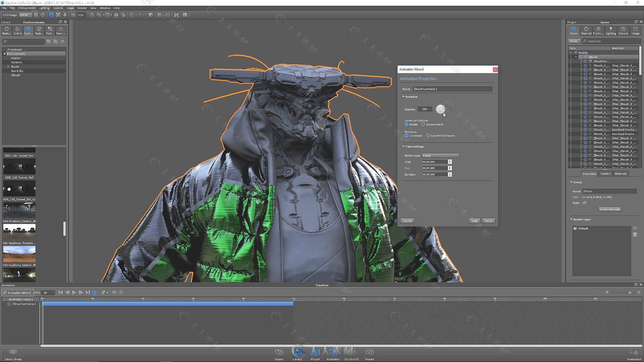Collapse the Rotation section
This screenshot has width=644, height=362.
pyautogui.click(x=404, y=97)
